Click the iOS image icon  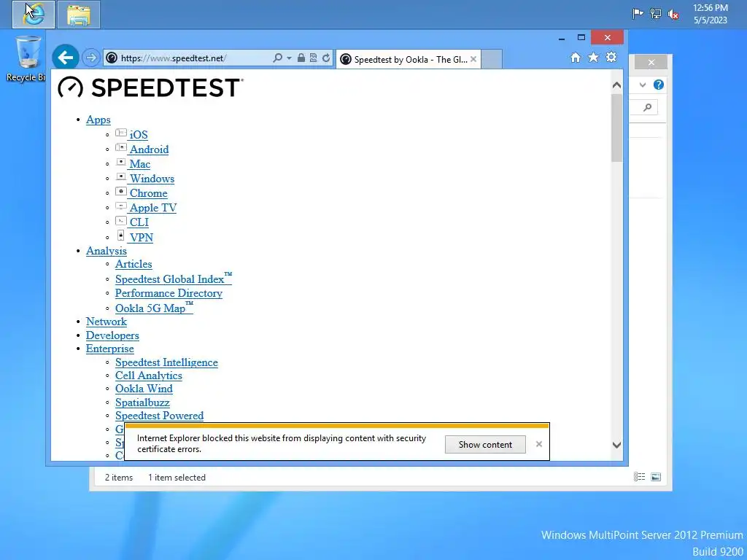point(121,133)
